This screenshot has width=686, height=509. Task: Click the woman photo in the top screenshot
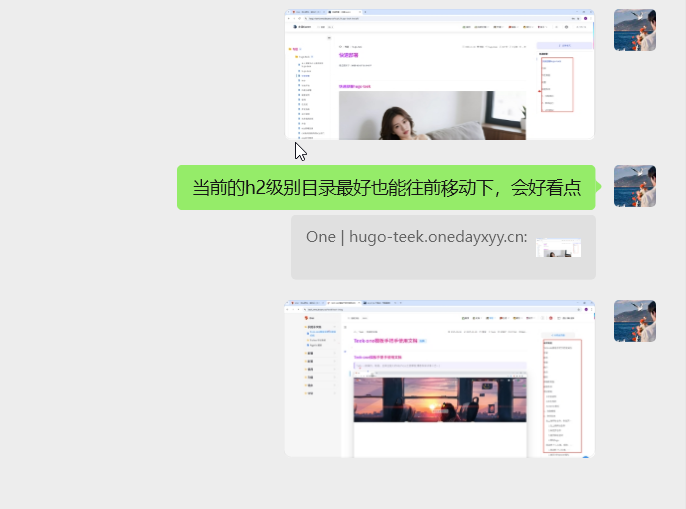click(x=431, y=116)
